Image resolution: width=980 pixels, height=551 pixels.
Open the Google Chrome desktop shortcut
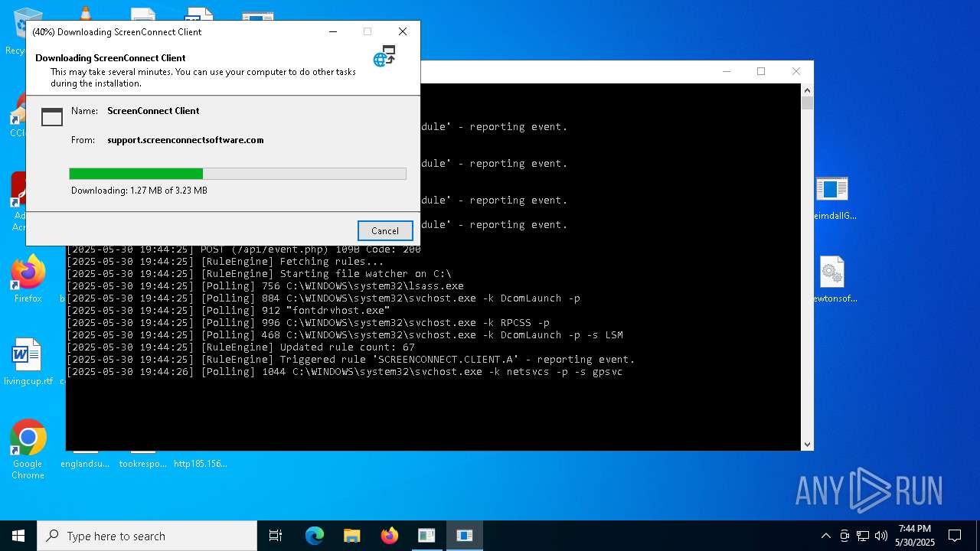pos(28,449)
